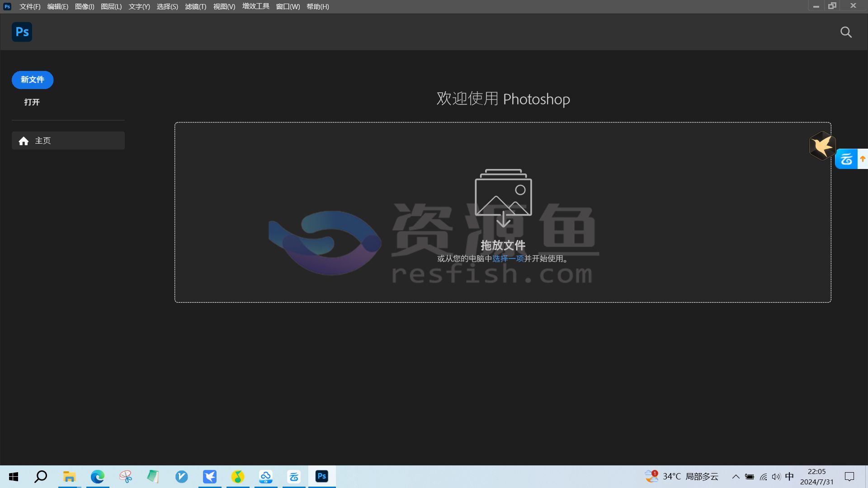Click the floating hexagon bird widget
Screen dimensions: 868x488
822,145
